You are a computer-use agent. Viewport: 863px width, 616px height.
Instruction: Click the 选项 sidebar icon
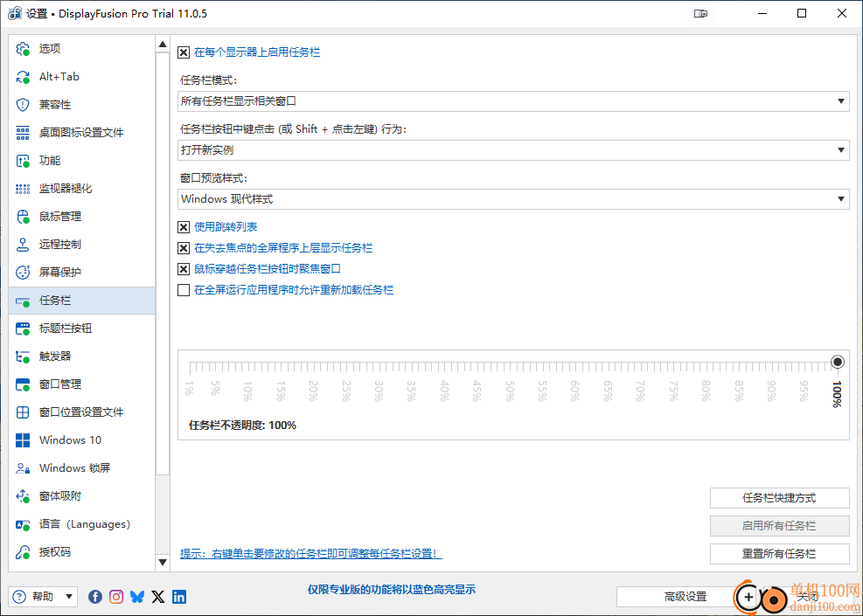[x=23, y=49]
